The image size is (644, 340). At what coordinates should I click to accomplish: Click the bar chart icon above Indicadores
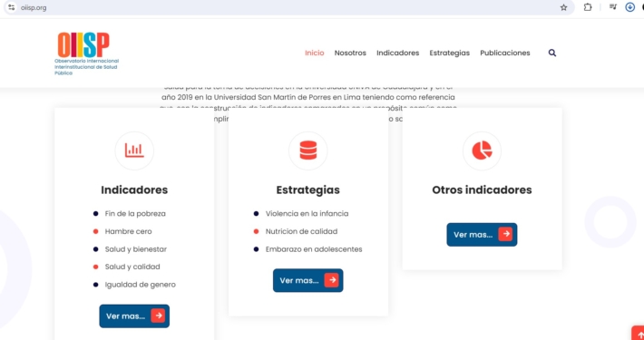[x=134, y=151]
